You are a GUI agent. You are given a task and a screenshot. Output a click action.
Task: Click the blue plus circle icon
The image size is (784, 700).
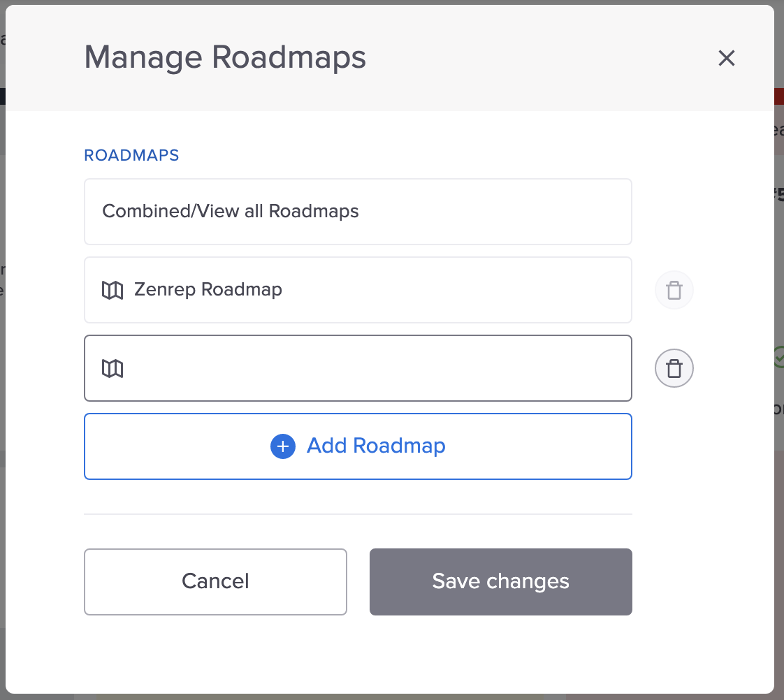click(283, 446)
